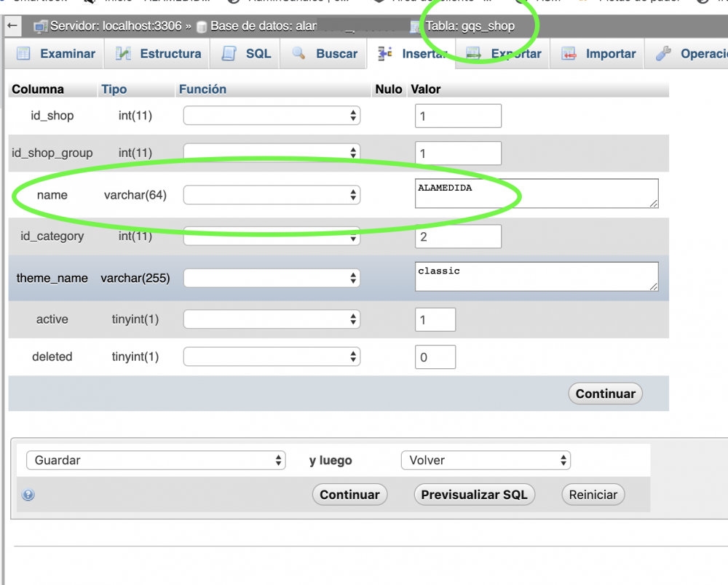Switch to the Estructura tab
Screen dimensions: 728x585
click(x=158, y=54)
